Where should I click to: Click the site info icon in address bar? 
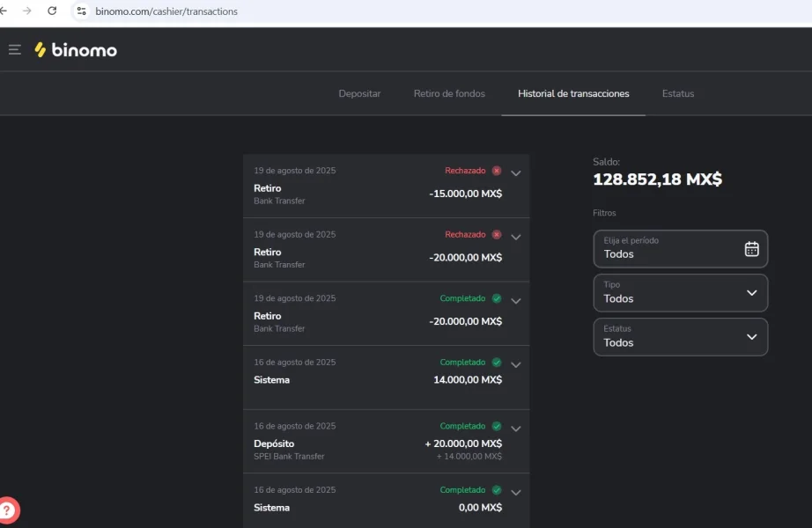[x=81, y=11]
